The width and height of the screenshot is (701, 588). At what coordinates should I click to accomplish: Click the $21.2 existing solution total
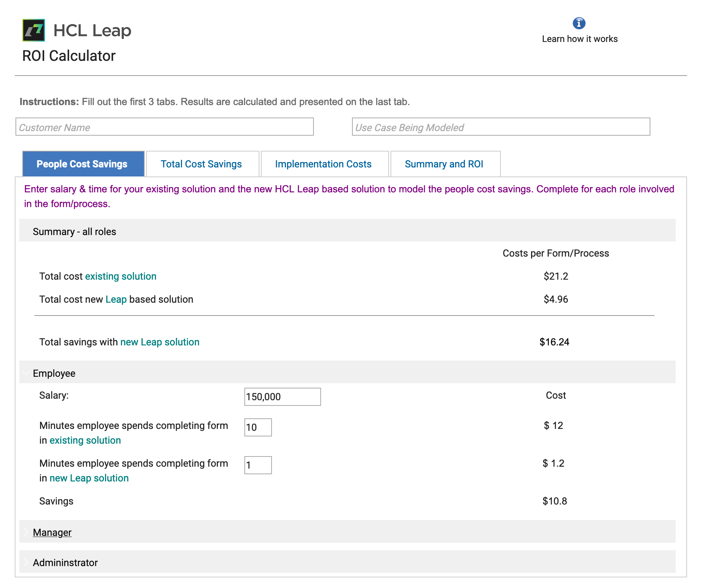pyautogui.click(x=556, y=276)
